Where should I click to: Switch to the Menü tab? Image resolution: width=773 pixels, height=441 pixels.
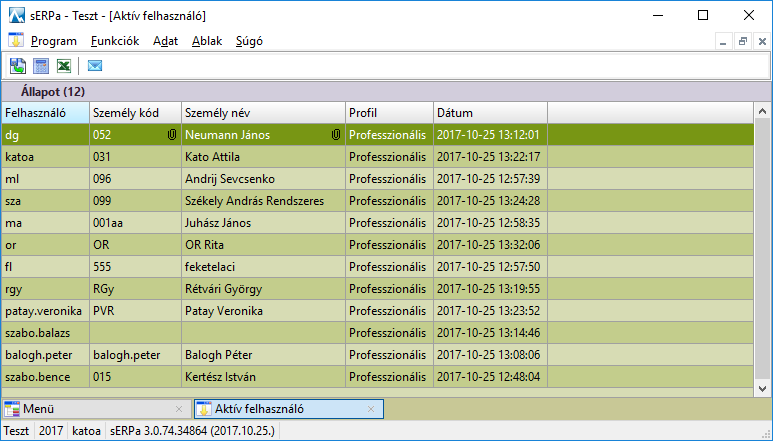pos(96,409)
